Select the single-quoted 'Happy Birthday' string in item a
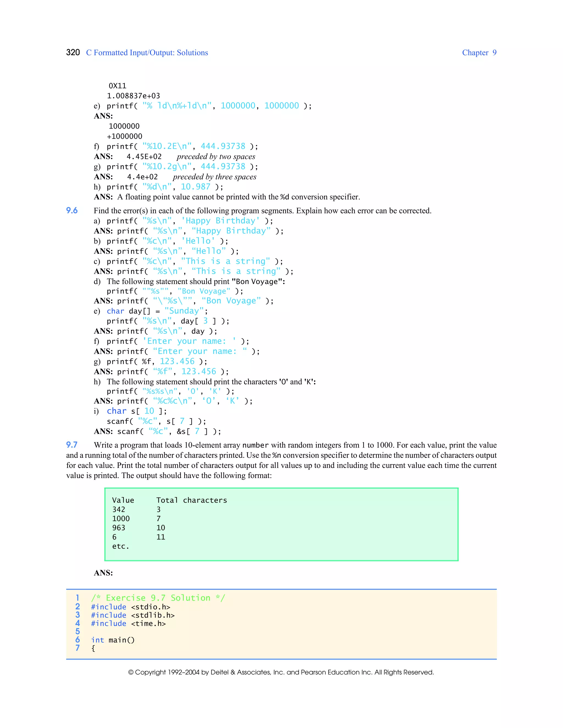Viewport: 563px width, 728px height. tap(220, 221)
